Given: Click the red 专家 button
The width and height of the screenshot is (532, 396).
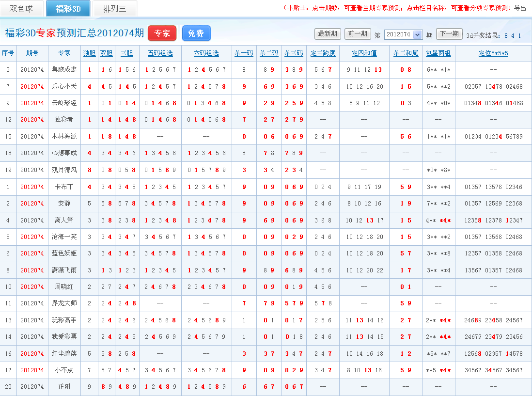Looking at the screenshot, I should [162, 33].
